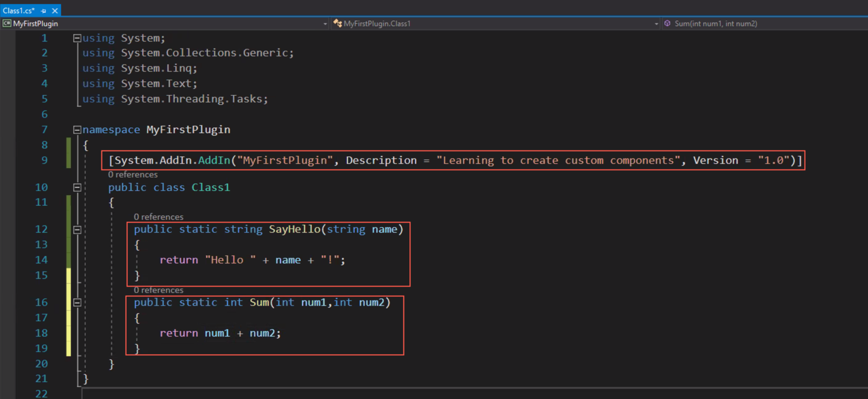Click the 'Version' attribute property name

pyautogui.click(x=715, y=160)
